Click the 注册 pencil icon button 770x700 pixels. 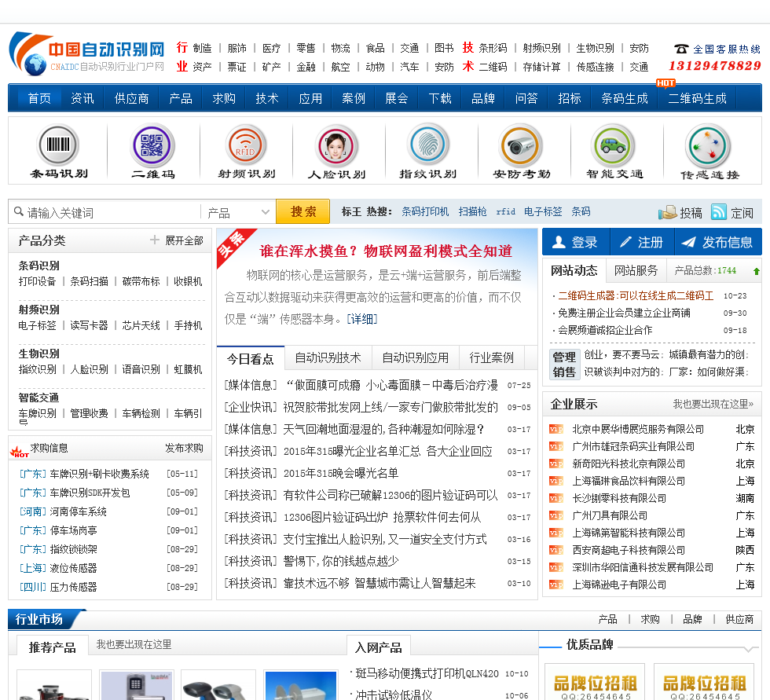click(642, 242)
